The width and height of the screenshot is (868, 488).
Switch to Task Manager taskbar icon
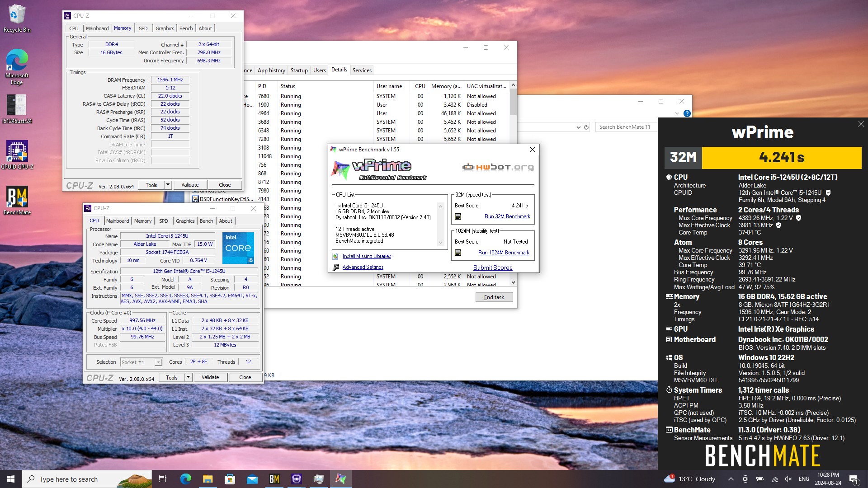(x=319, y=479)
